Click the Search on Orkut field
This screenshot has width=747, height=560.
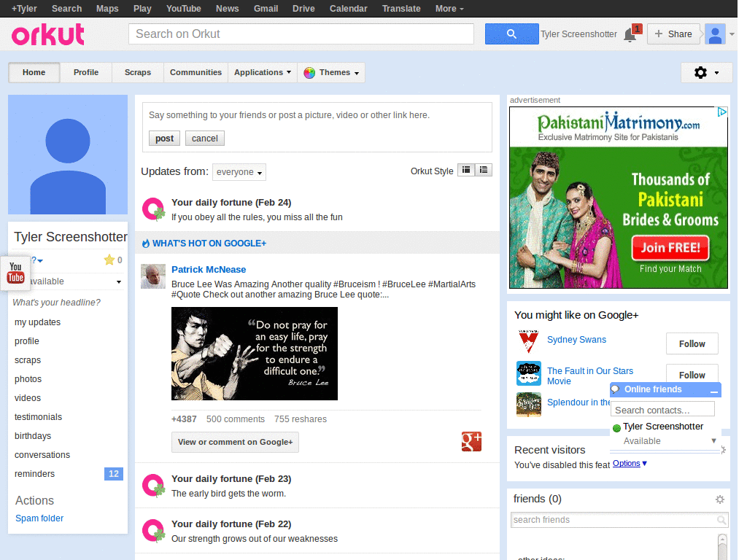click(x=301, y=34)
